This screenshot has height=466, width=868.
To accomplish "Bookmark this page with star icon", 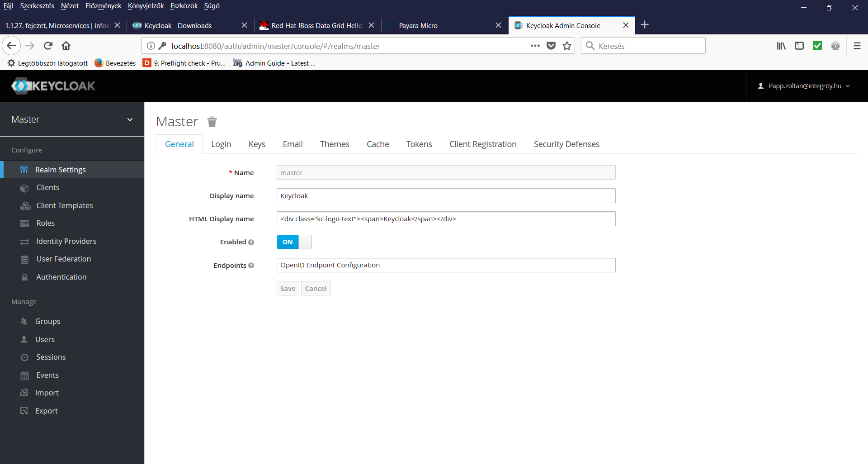I will [x=567, y=46].
